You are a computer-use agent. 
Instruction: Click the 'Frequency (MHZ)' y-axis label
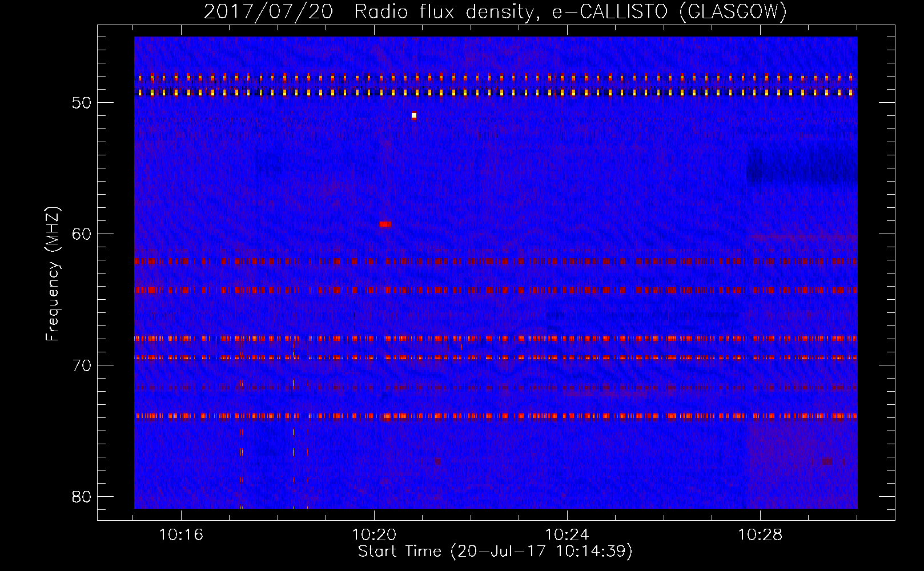53,274
